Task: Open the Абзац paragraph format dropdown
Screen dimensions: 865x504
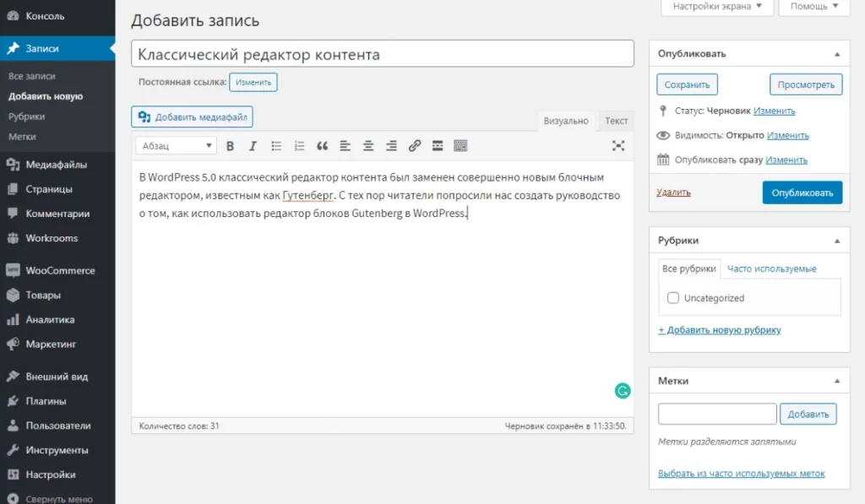Action: 176,146
